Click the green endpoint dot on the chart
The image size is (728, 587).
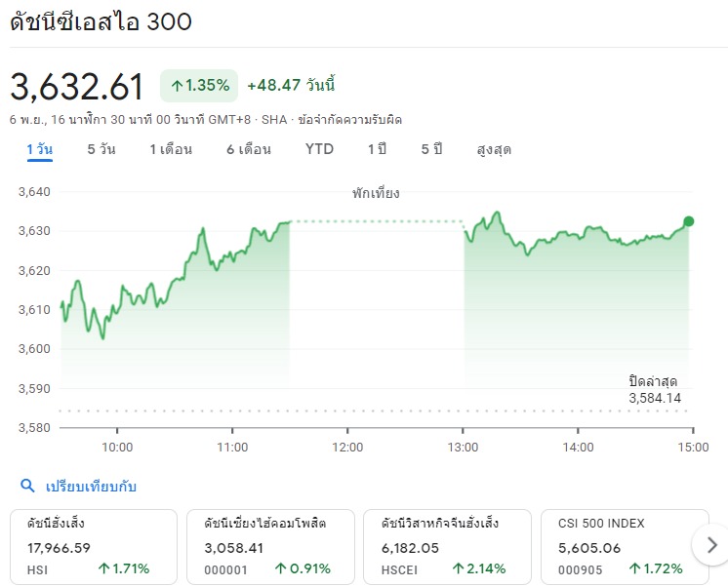point(689,221)
